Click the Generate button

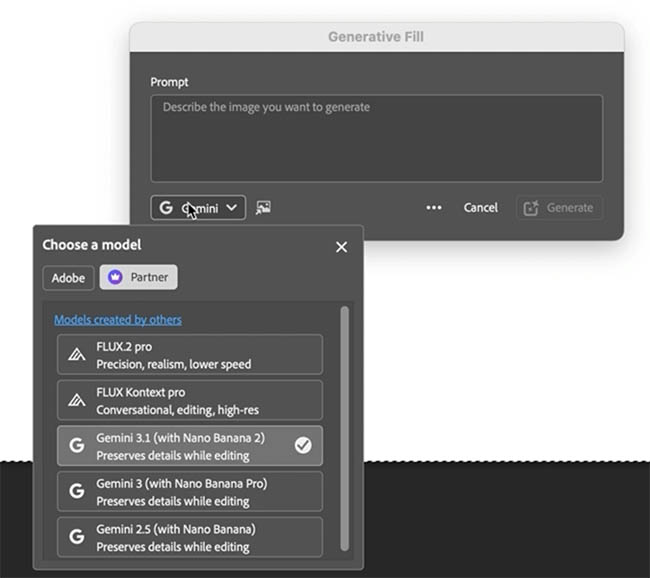coord(559,207)
